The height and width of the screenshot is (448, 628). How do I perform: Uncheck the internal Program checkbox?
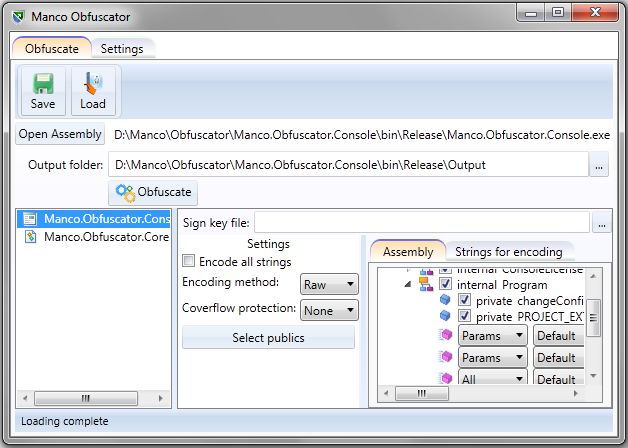[446, 284]
